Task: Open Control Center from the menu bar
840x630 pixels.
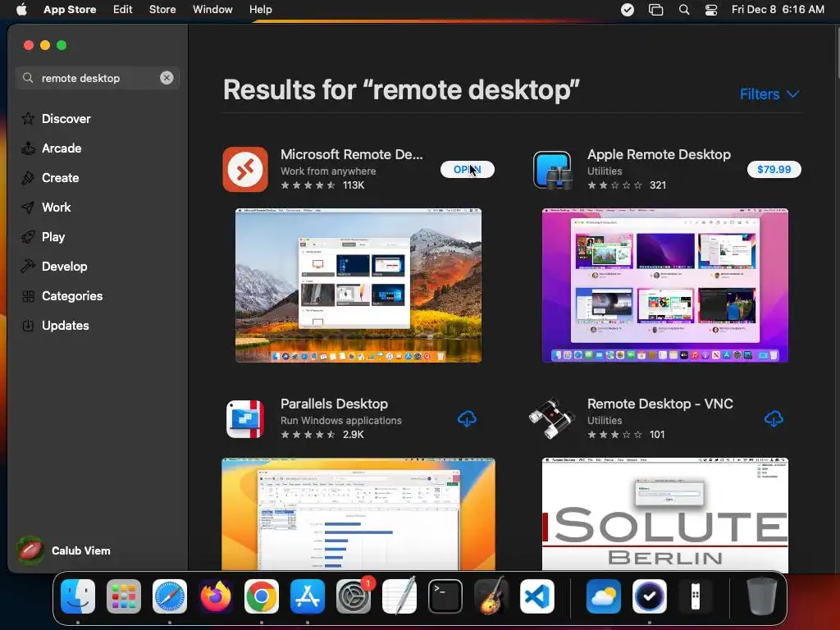Action: coord(711,10)
